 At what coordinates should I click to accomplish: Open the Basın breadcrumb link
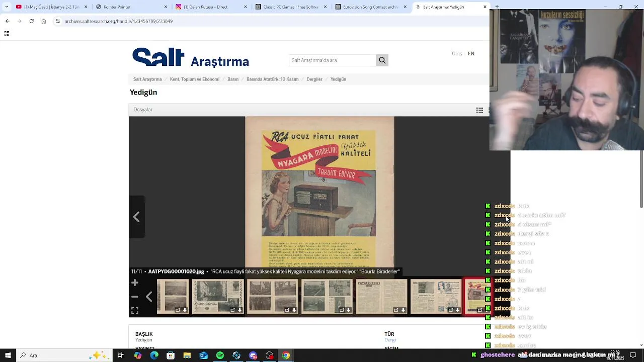pyautogui.click(x=233, y=79)
